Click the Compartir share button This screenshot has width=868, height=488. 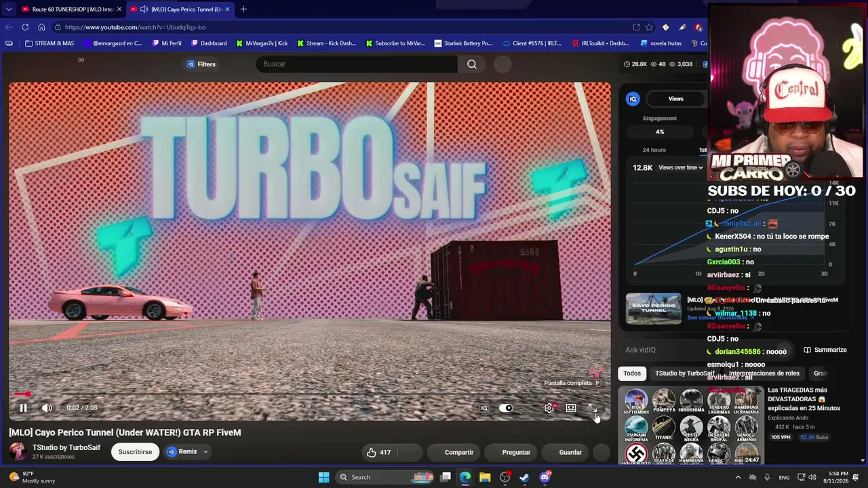tap(459, 452)
